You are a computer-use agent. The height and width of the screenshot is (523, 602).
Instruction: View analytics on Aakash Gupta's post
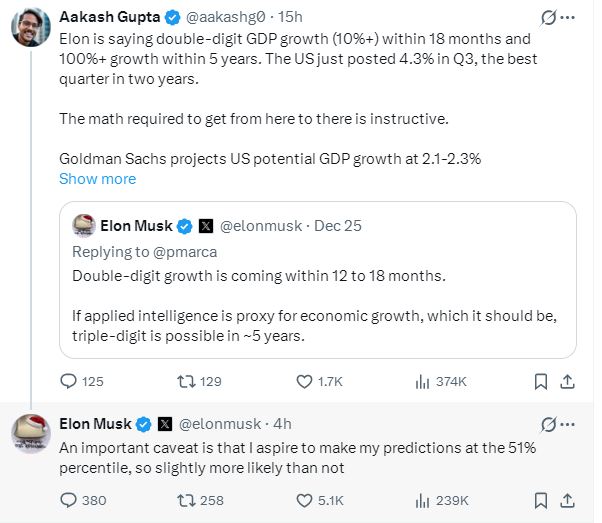coord(422,381)
